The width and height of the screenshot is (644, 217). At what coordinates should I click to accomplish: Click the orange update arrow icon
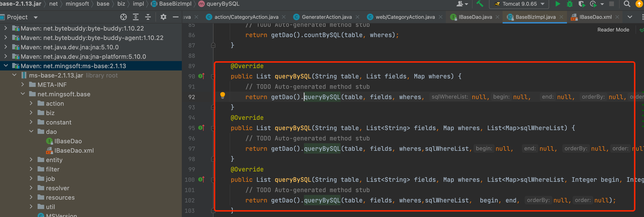[x=639, y=4]
